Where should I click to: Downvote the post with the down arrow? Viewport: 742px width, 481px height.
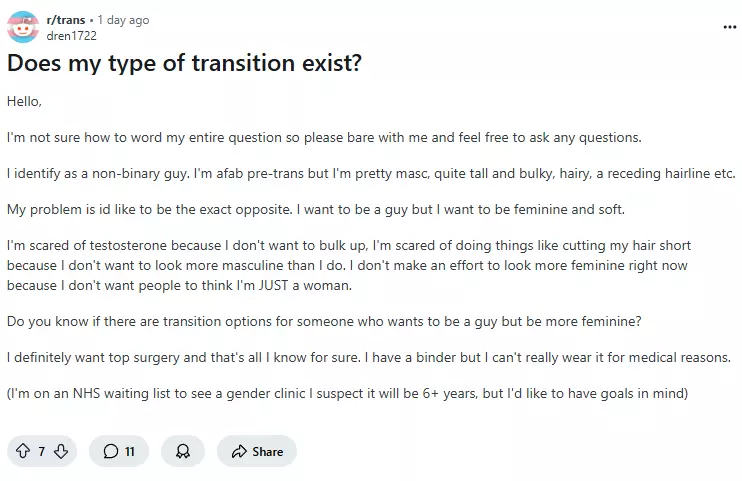coord(61,451)
